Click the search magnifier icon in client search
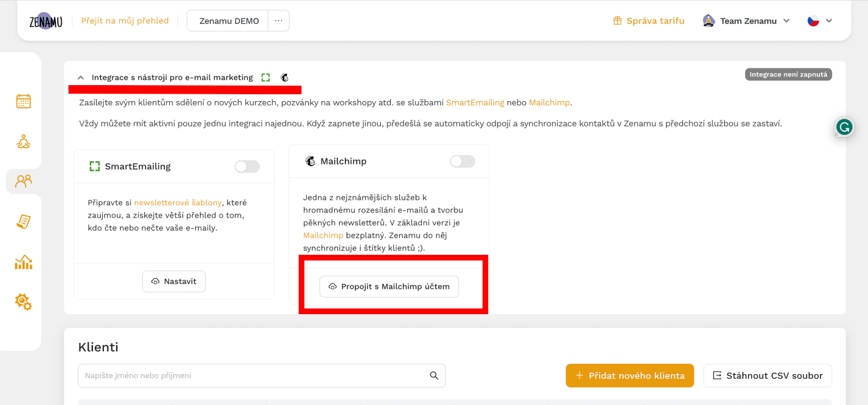868x405 pixels. point(434,375)
